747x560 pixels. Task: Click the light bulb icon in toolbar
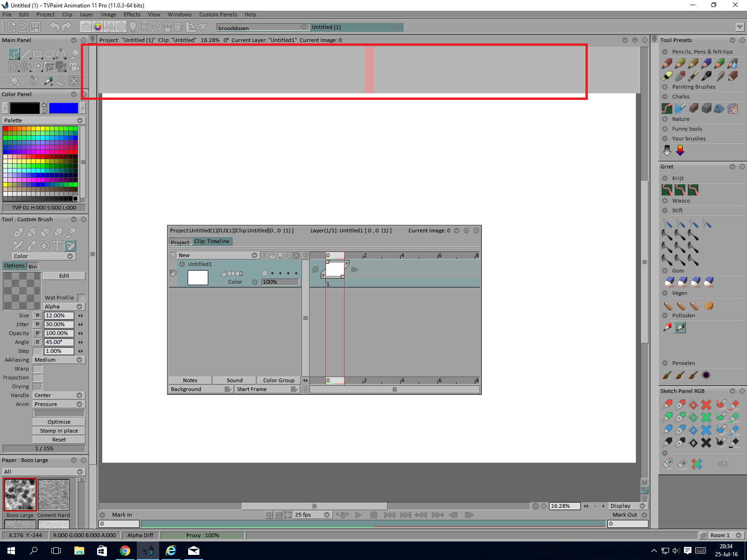(x=133, y=27)
